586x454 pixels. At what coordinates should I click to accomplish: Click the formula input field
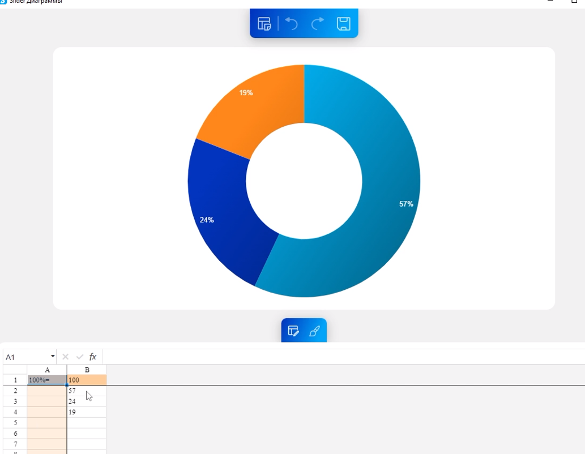343,357
